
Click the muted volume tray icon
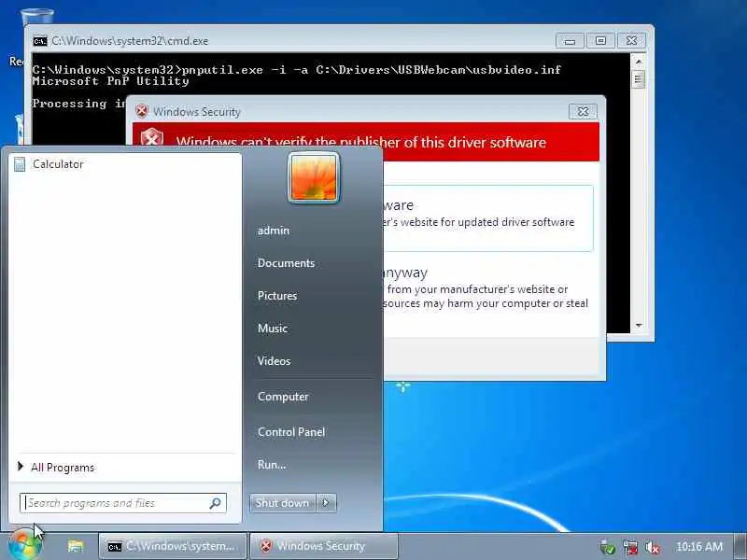tap(652, 547)
